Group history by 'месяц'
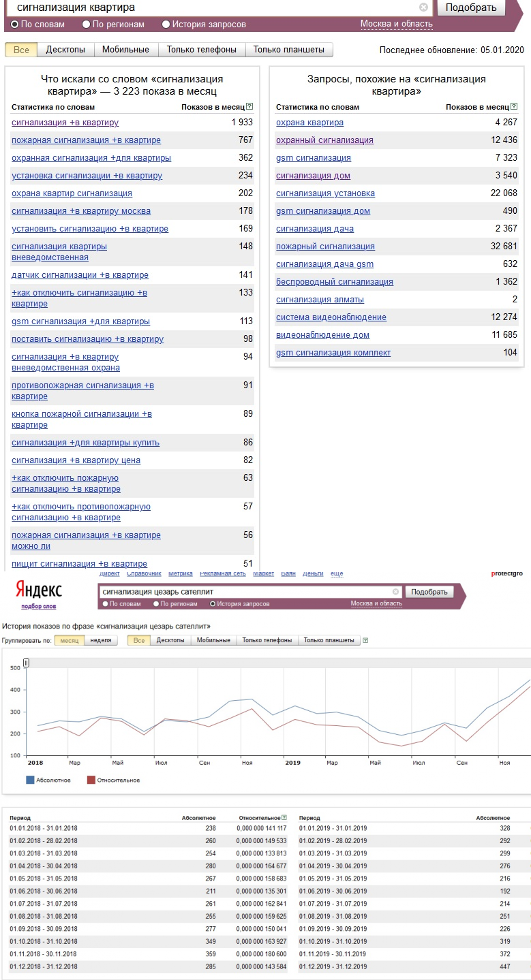Image resolution: width=531 pixels, height=980 pixels. click(69, 640)
